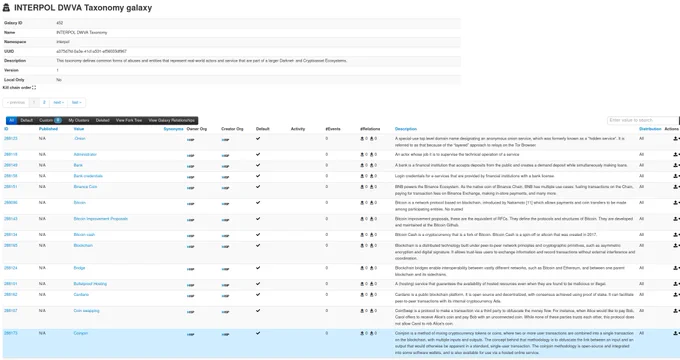Image resolution: width=680 pixels, height=360 pixels.
Task: Click the MISP owner org logo in Cardano row
Action: point(190,296)
